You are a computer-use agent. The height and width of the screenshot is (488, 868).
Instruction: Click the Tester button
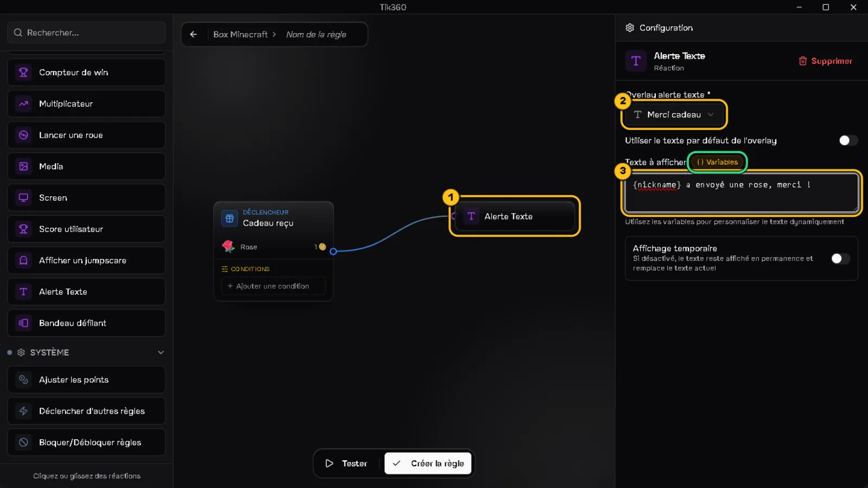tap(347, 464)
